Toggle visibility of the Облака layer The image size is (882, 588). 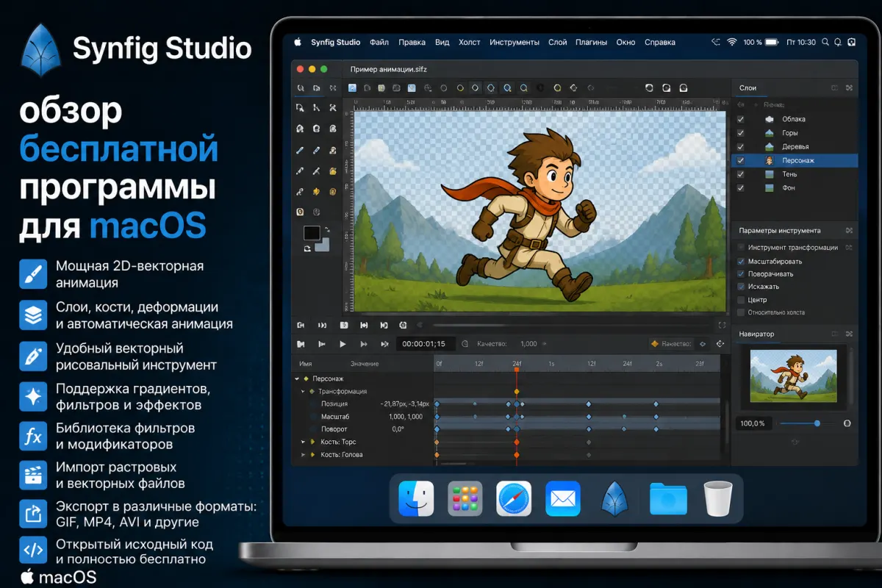point(740,119)
